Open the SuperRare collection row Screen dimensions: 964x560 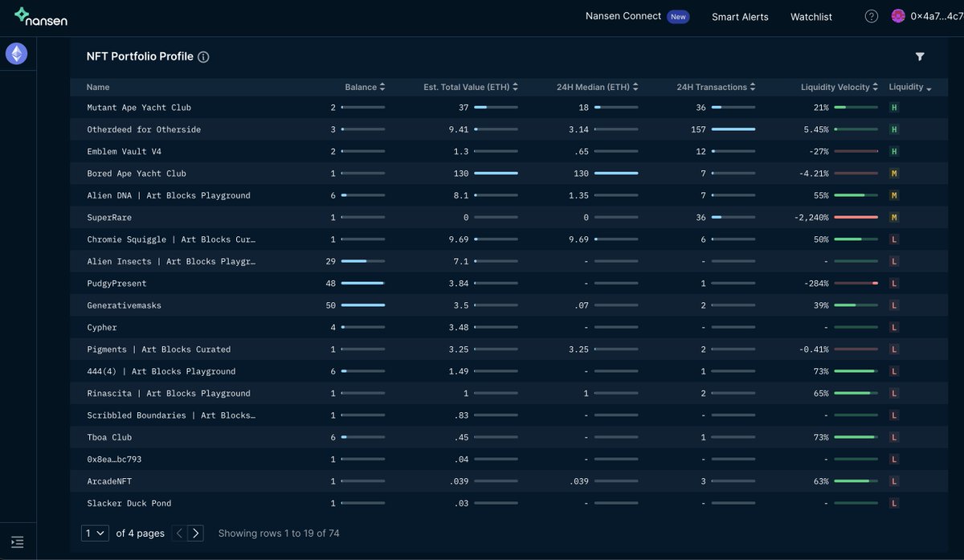(x=109, y=218)
